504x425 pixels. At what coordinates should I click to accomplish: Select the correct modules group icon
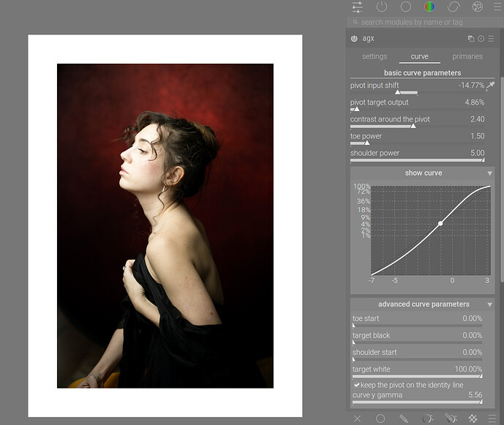tap(454, 7)
